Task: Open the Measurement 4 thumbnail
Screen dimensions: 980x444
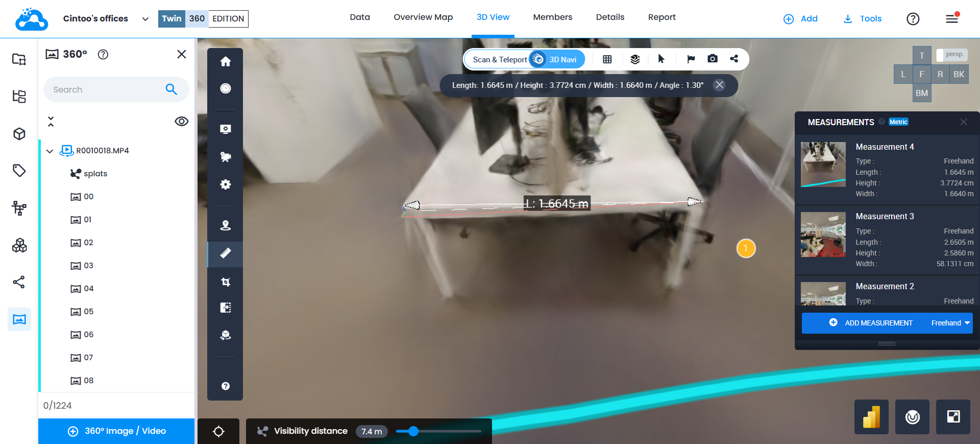Action: tap(823, 165)
